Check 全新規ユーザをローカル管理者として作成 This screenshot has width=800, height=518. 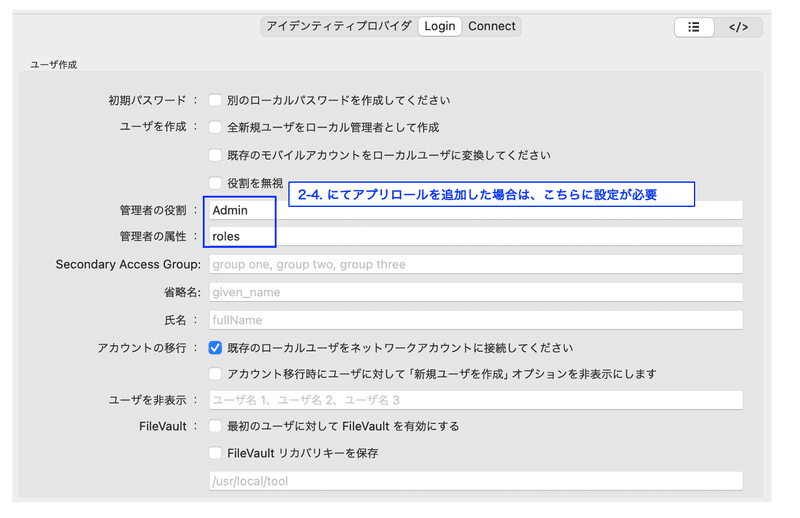pyautogui.click(x=215, y=127)
